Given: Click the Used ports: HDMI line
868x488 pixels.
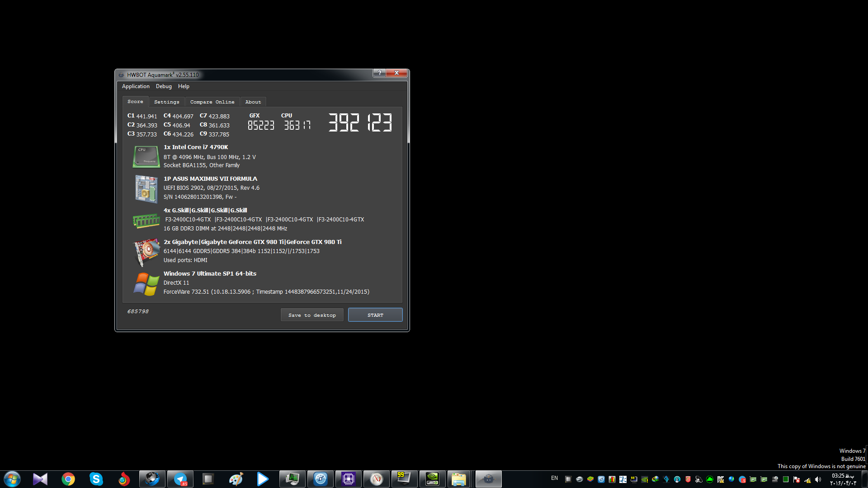Looking at the screenshot, I should pos(185,260).
